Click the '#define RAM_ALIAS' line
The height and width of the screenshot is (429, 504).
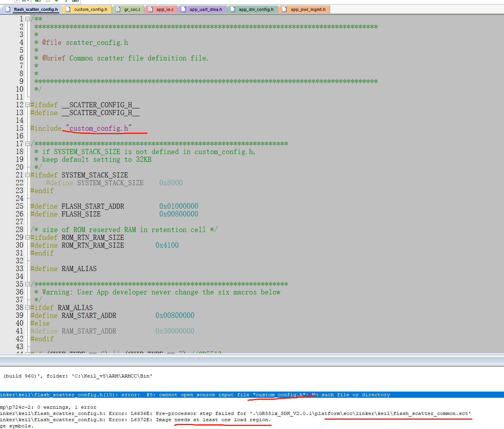tap(64, 268)
